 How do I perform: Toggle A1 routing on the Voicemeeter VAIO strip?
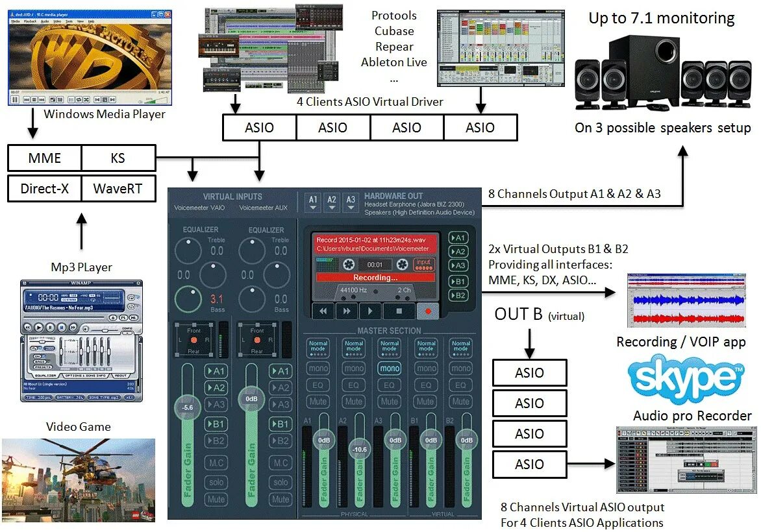coord(216,371)
